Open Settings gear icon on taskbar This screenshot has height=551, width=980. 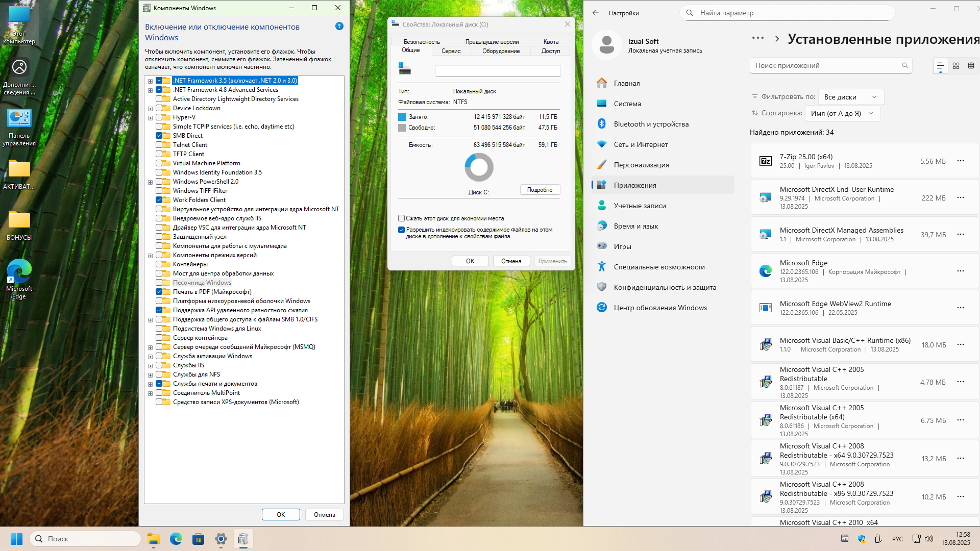(221, 539)
